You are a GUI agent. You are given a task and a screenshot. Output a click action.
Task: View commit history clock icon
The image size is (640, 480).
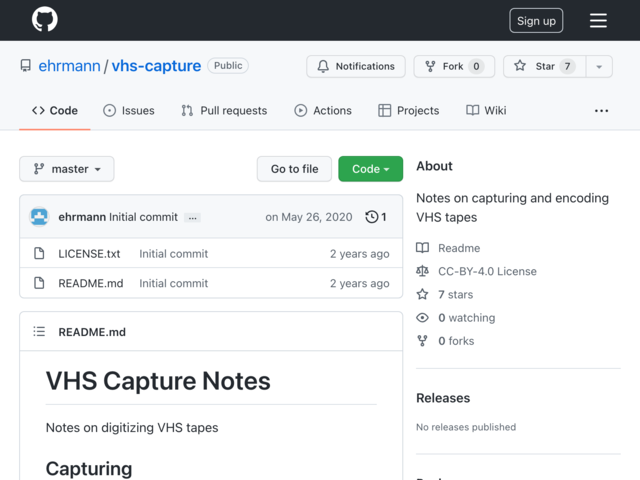tap(376, 217)
